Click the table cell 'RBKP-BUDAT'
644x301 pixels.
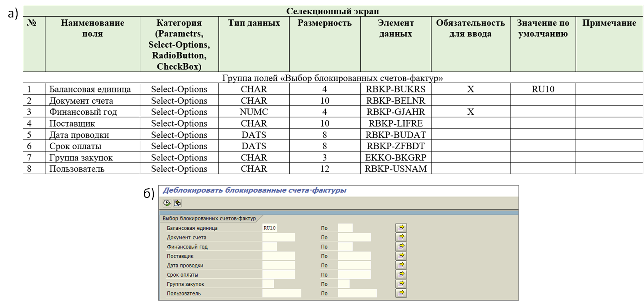click(x=396, y=135)
